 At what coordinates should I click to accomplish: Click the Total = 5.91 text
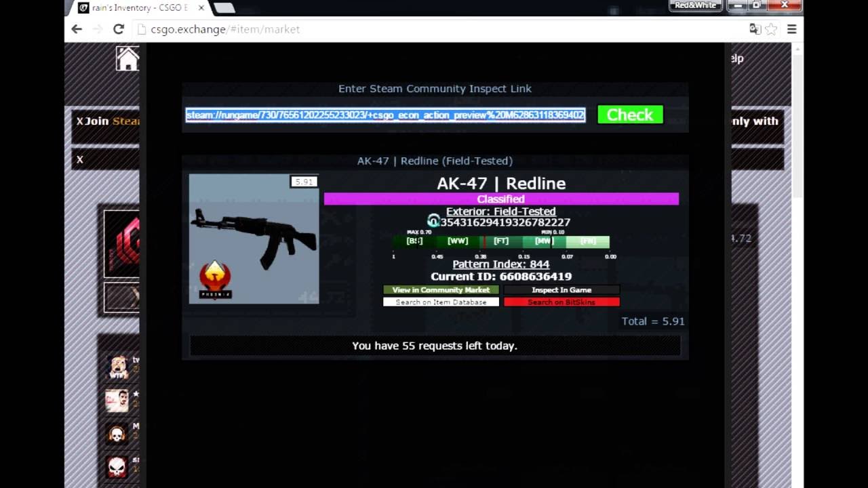653,321
